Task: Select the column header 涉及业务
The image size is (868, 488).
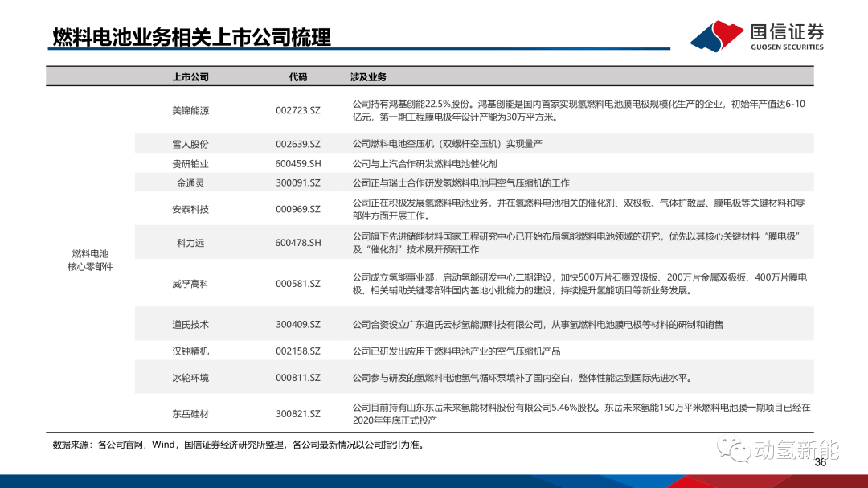Action: [x=368, y=77]
